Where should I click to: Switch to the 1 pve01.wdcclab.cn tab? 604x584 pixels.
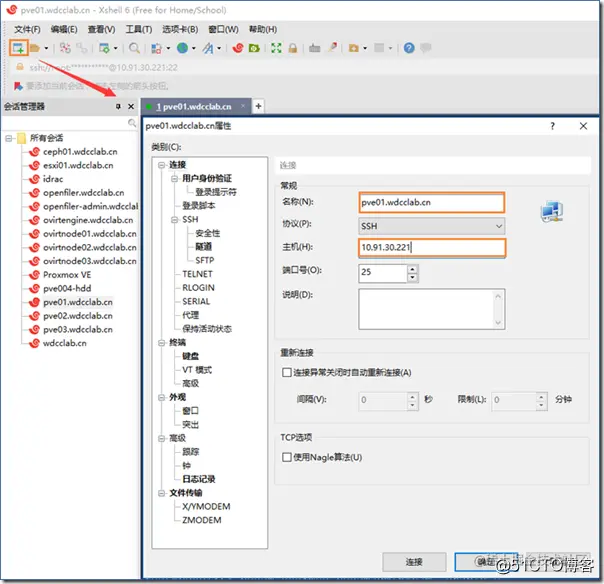196,106
